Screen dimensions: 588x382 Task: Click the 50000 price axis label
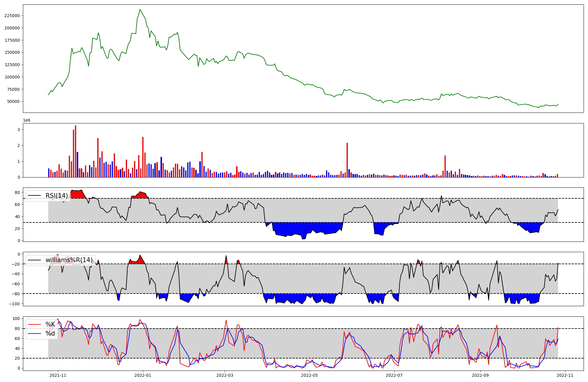[14, 102]
